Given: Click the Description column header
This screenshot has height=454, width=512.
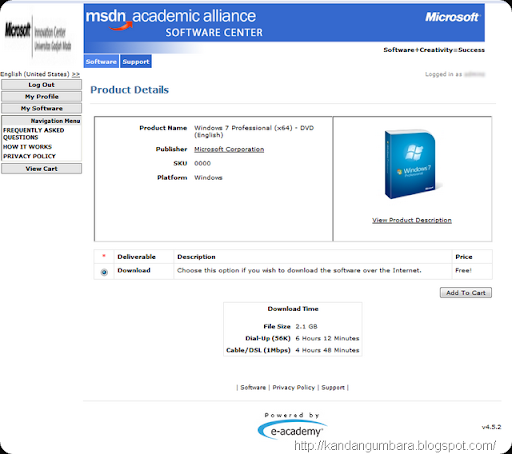Looking at the screenshot, I should [196, 257].
